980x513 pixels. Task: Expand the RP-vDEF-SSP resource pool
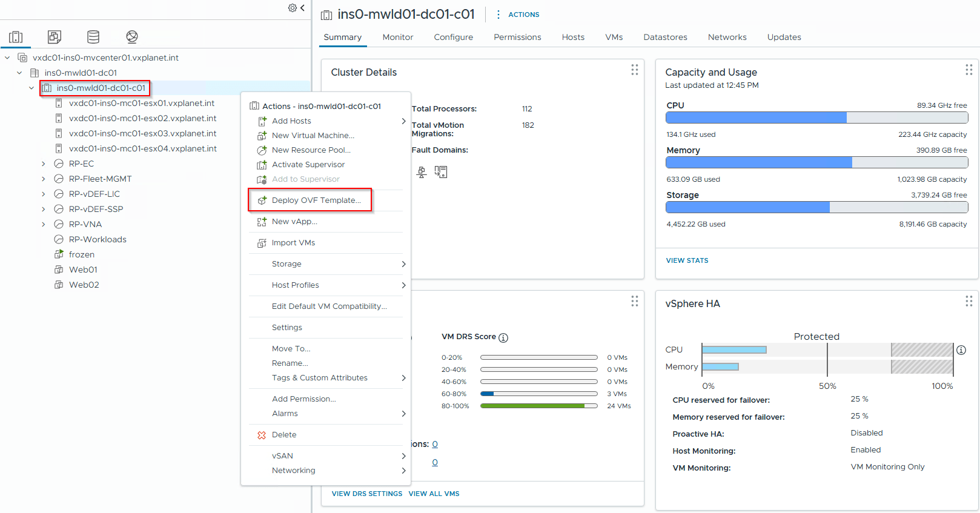[x=44, y=209]
